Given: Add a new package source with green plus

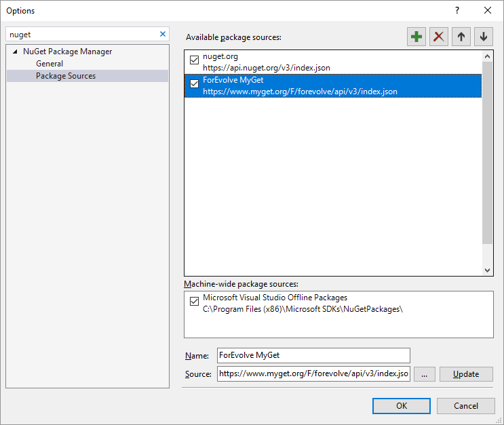Looking at the screenshot, I should (416, 37).
